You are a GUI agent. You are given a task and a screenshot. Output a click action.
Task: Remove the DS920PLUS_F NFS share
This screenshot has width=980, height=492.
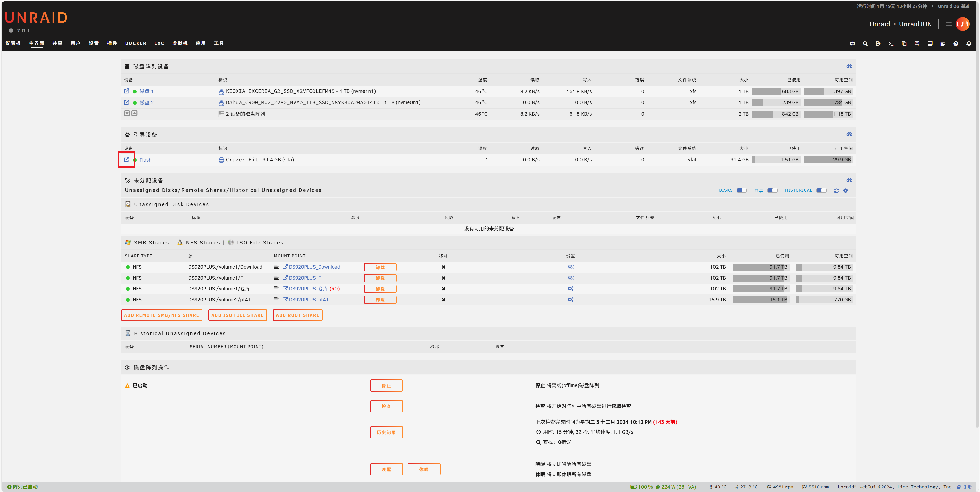(443, 278)
